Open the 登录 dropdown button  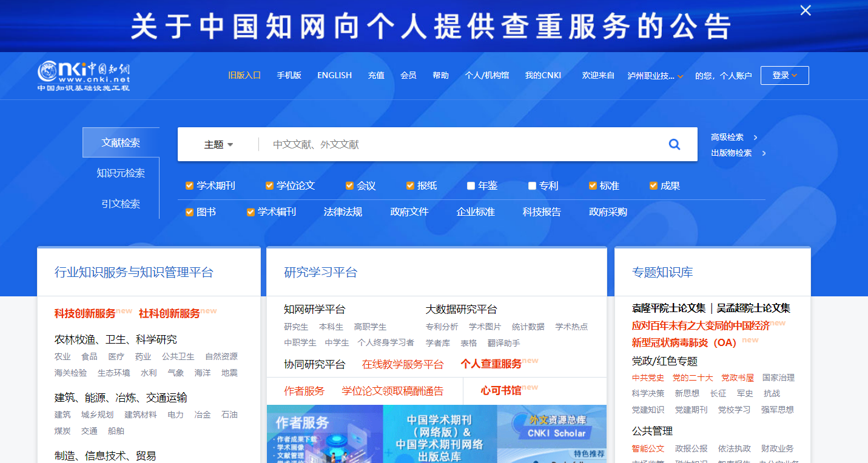[x=784, y=75]
